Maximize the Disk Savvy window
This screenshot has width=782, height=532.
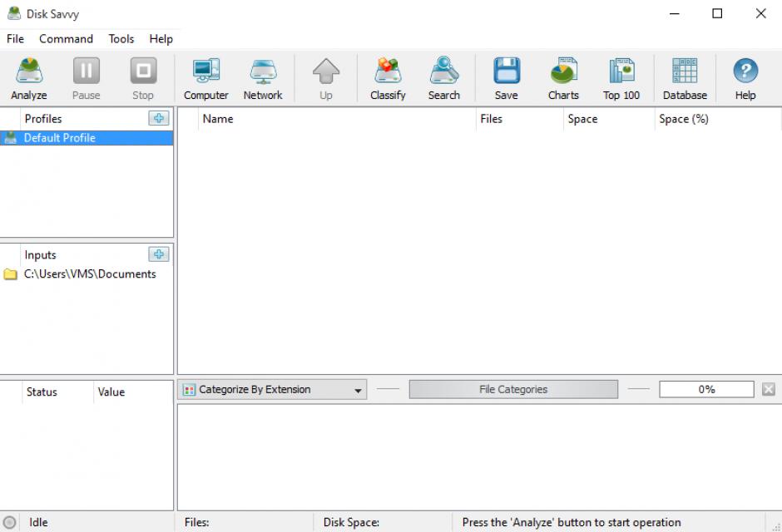pyautogui.click(x=717, y=13)
